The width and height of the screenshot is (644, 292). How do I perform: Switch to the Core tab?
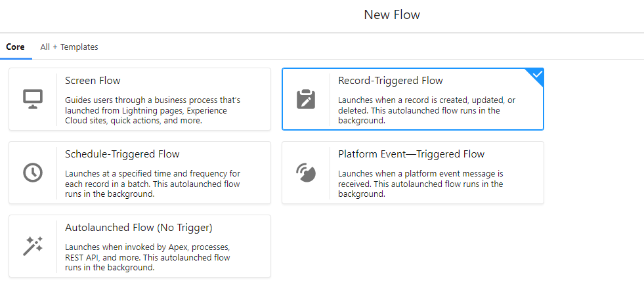tap(15, 47)
